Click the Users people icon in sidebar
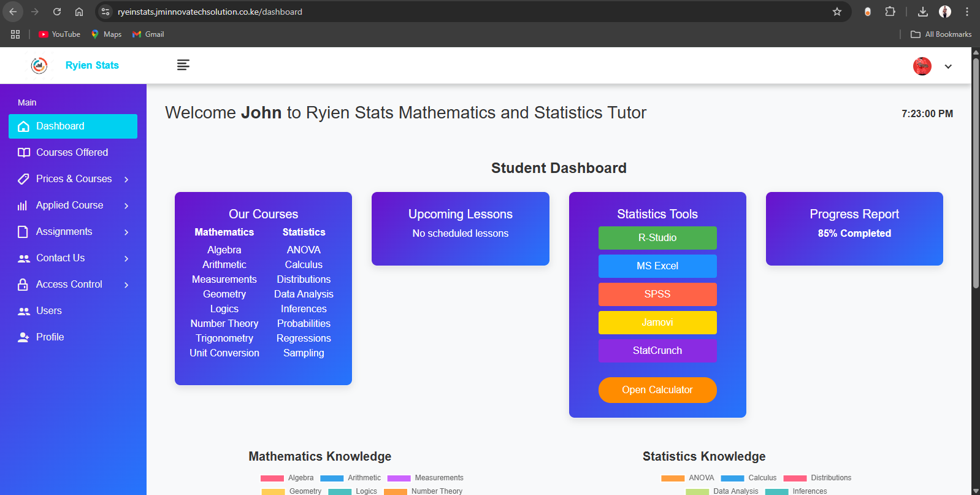 (x=23, y=311)
